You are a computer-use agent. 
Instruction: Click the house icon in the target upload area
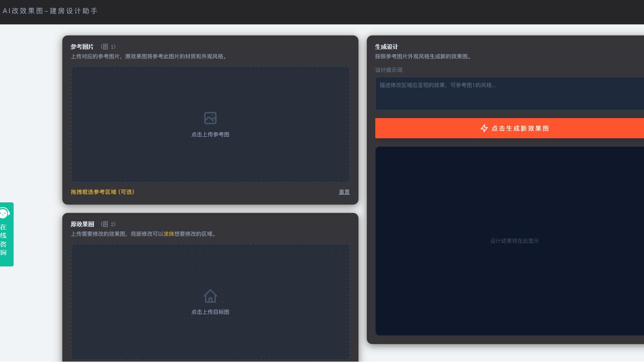point(210,296)
